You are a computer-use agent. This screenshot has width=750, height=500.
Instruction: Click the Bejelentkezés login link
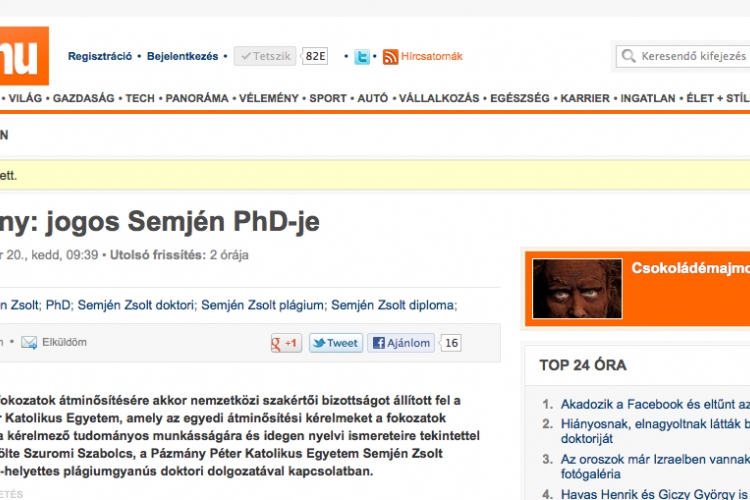182,57
